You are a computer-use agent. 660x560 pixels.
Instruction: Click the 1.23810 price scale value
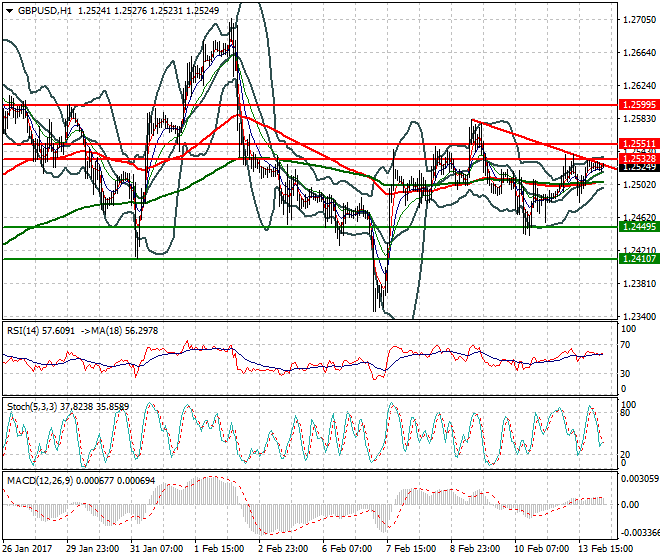click(639, 284)
